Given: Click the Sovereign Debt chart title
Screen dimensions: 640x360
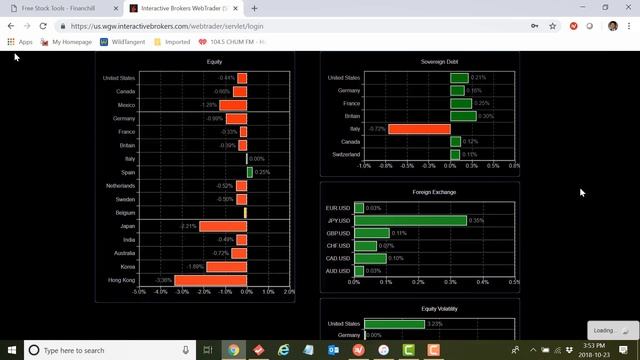Looking at the screenshot, I should click(x=439, y=62).
